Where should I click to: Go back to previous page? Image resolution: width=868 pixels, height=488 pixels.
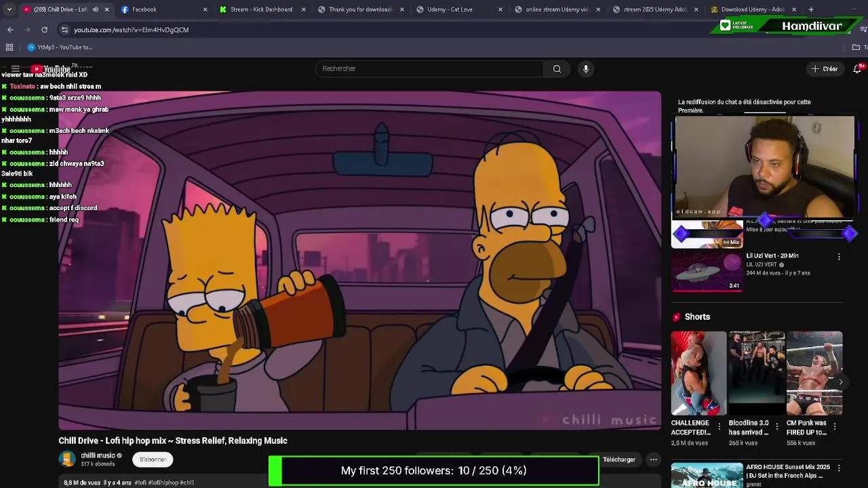click(10, 30)
